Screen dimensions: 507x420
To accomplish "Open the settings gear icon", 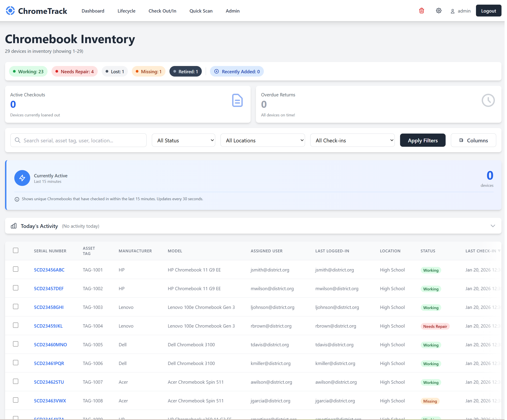I will [x=439, y=10].
